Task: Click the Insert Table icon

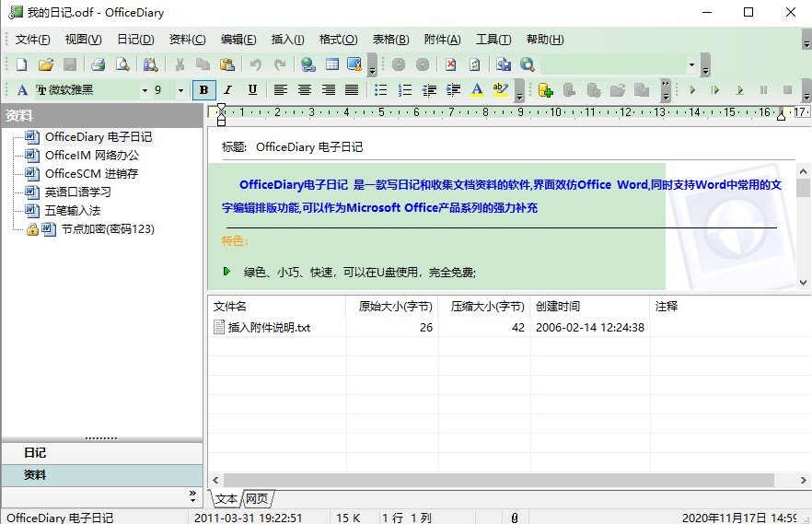Action: click(331, 64)
